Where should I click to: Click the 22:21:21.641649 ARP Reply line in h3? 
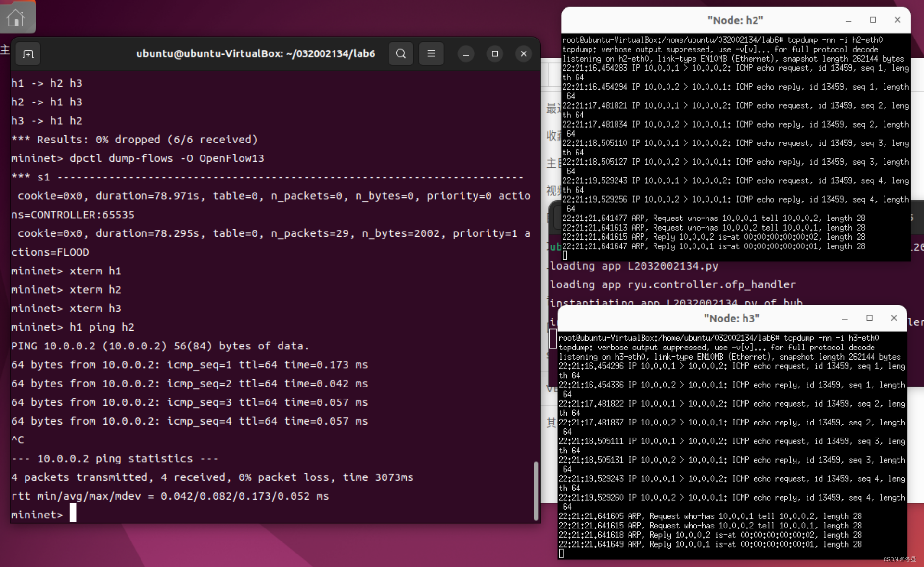[710, 544]
